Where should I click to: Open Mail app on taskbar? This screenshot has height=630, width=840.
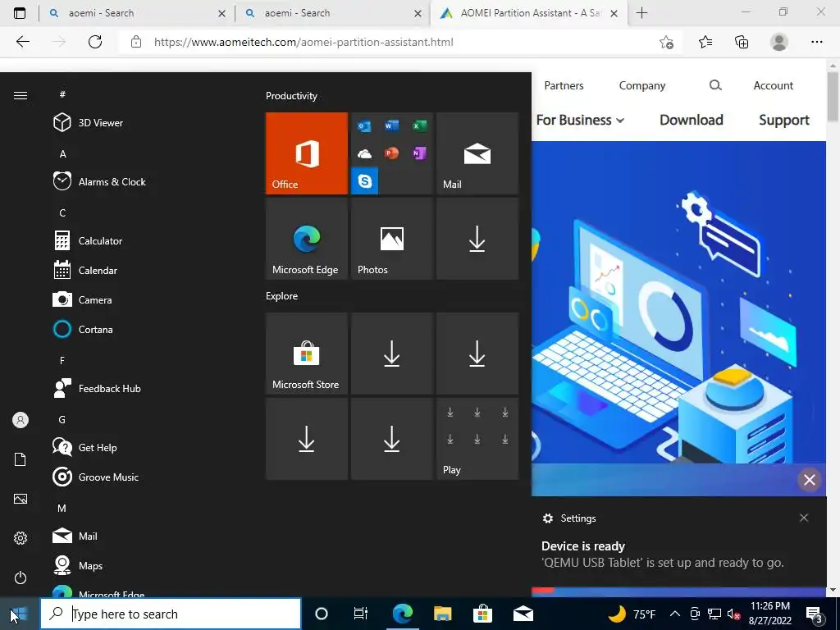(523, 614)
